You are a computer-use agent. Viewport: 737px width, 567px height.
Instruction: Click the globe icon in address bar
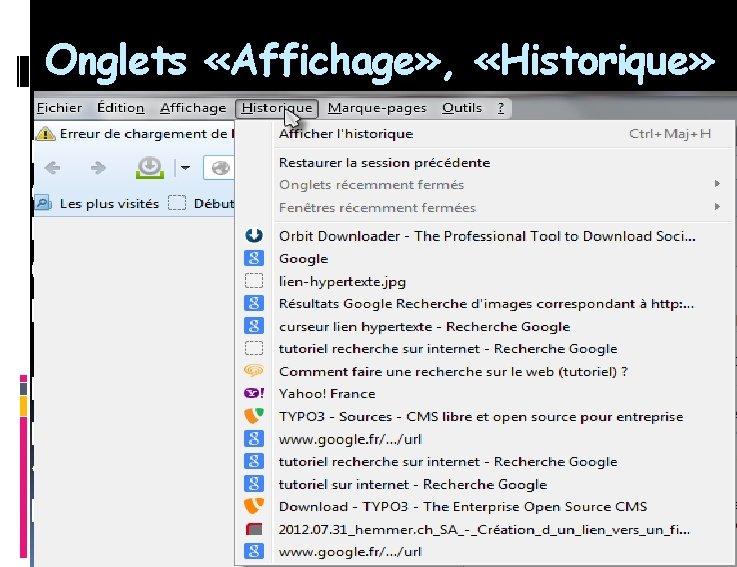[220, 168]
